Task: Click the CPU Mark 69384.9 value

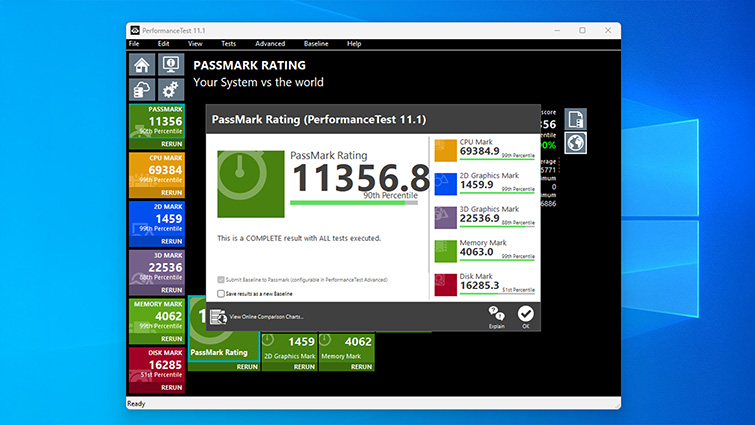Action: (480, 151)
